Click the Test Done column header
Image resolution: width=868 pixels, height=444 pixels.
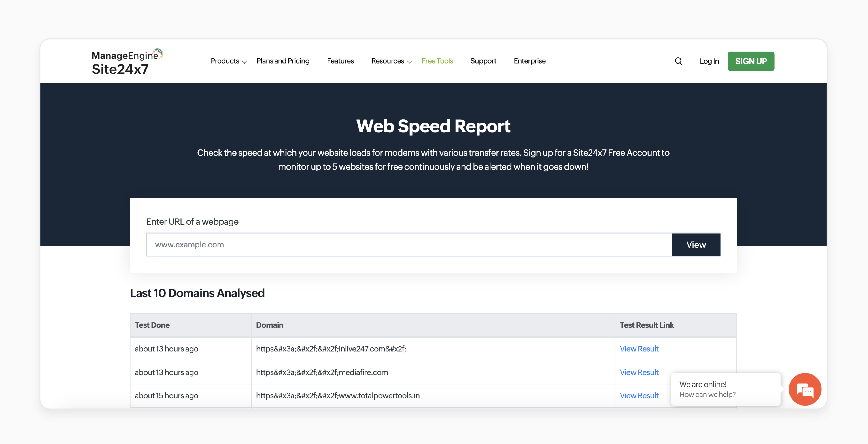(x=191, y=325)
